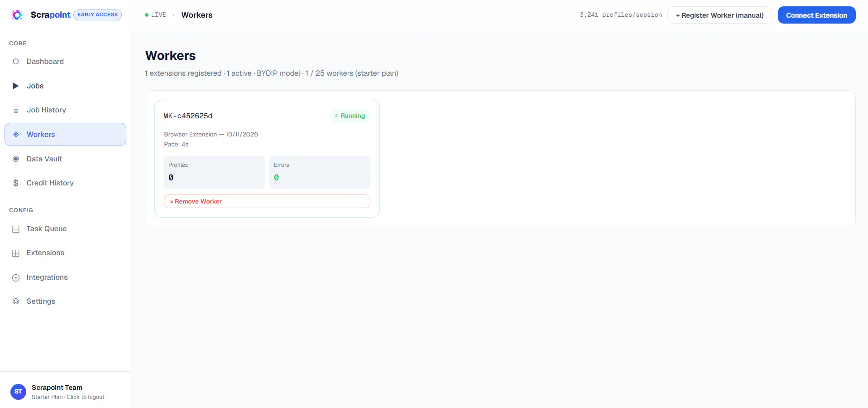Click the Scrapoint logo icon
The height and width of the screenshot is (408, 868).
pyautogui.click(x=17, y=15)
